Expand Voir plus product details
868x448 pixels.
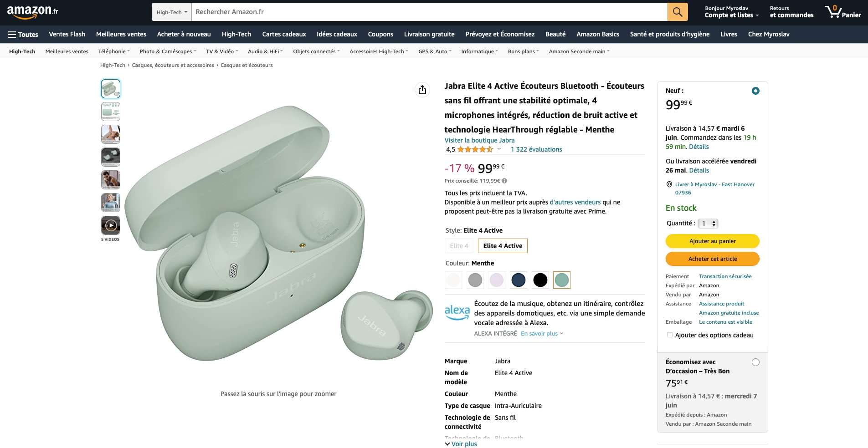(x=461, y=444)
